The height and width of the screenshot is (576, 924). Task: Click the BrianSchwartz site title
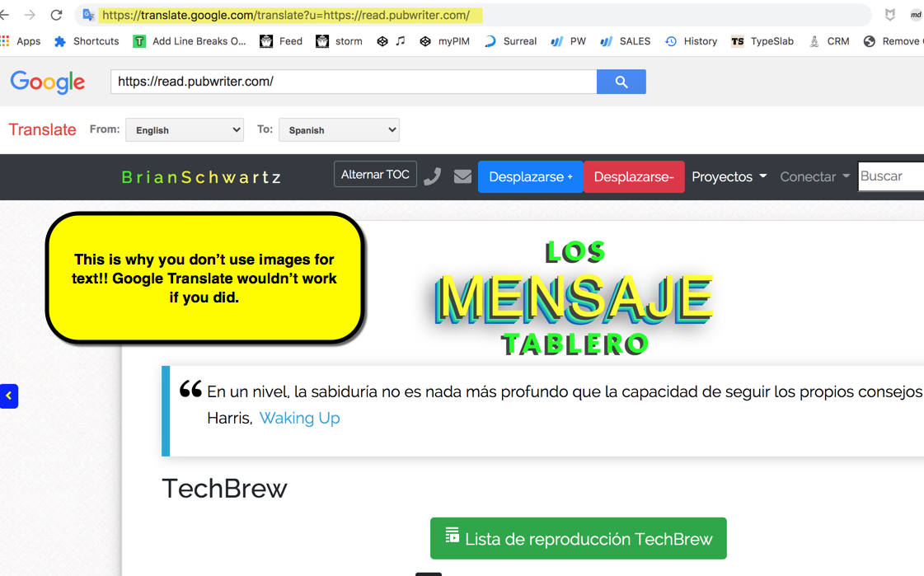coord(202,177)
